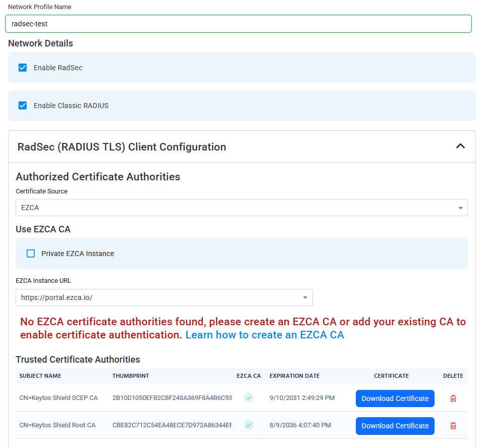
Task: Select thumbprint starting with CBE82C712C54
Action: point(172,425)
